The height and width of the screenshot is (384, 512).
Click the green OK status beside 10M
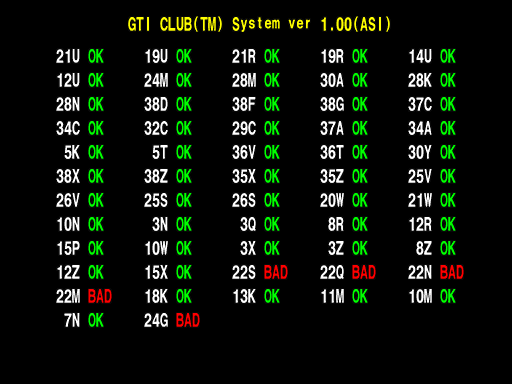coord(448,296)
